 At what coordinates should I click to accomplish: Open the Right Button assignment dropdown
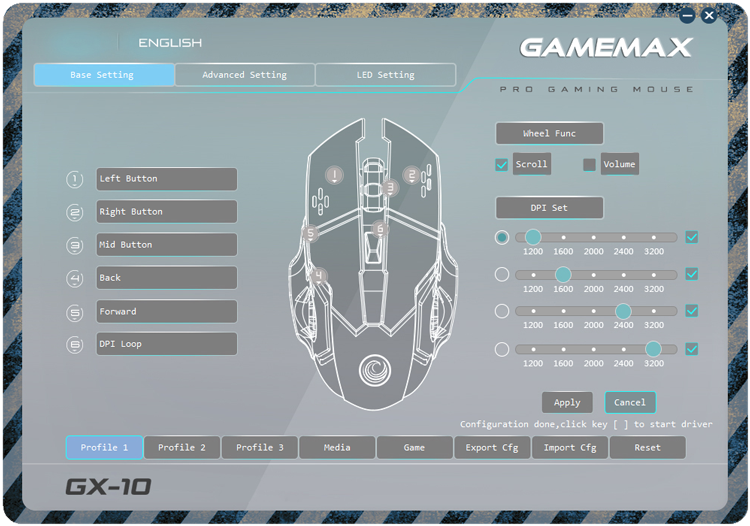(166, 212)
